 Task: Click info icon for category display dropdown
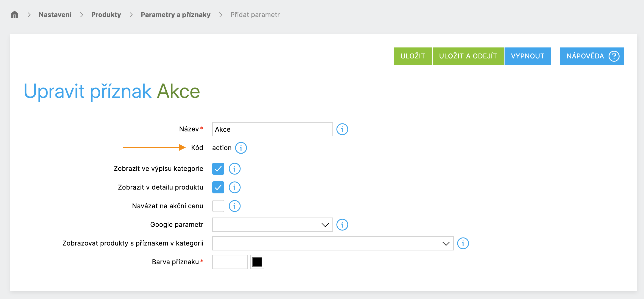[463, 243]
